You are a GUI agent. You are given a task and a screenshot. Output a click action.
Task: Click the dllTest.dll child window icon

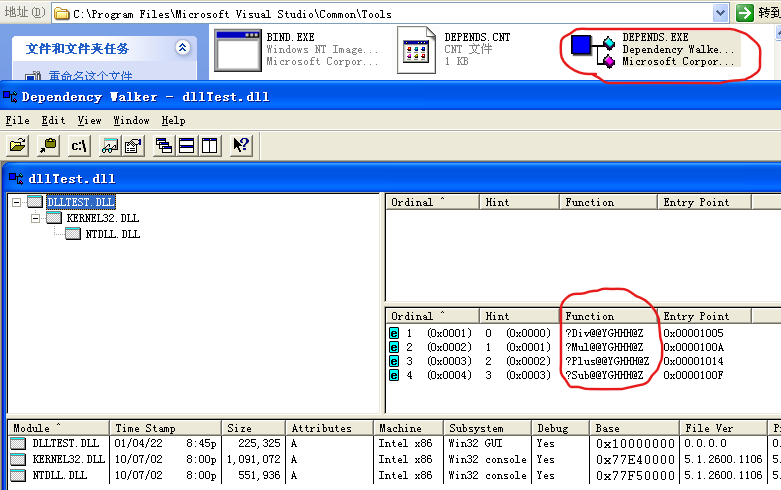[x=16, y=178]
